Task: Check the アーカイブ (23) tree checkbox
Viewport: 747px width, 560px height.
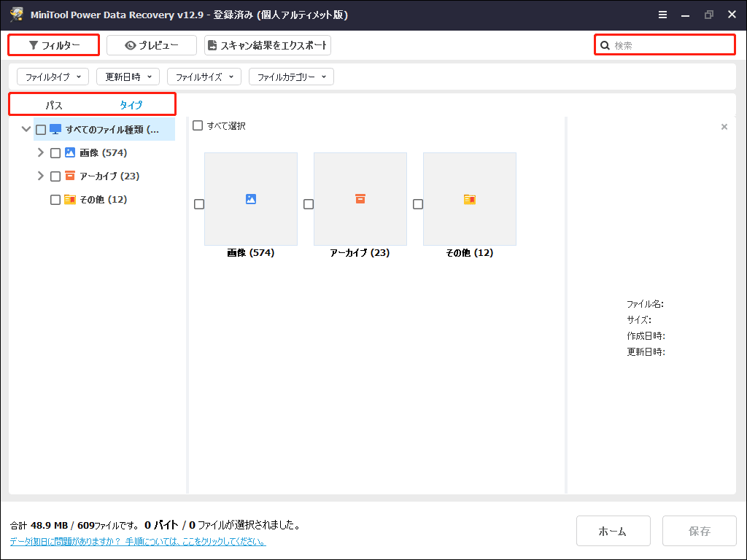Action: pyautogui.click(x=55, y=176)
